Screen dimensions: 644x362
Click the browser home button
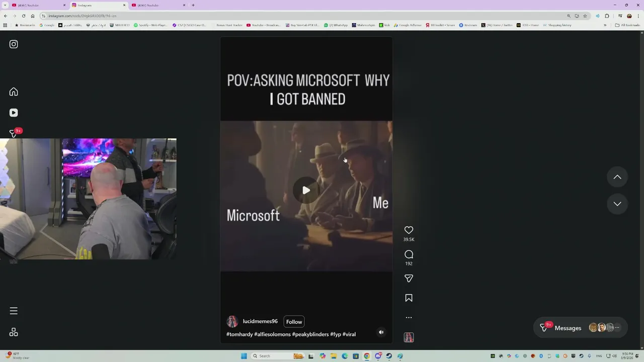(x=33, y=16)
